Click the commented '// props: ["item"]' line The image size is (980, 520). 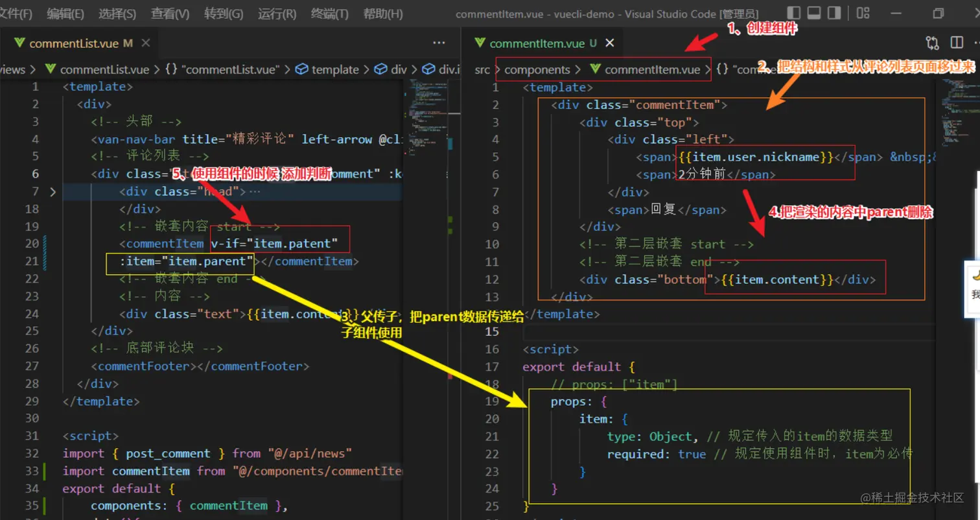pos(614,384)
